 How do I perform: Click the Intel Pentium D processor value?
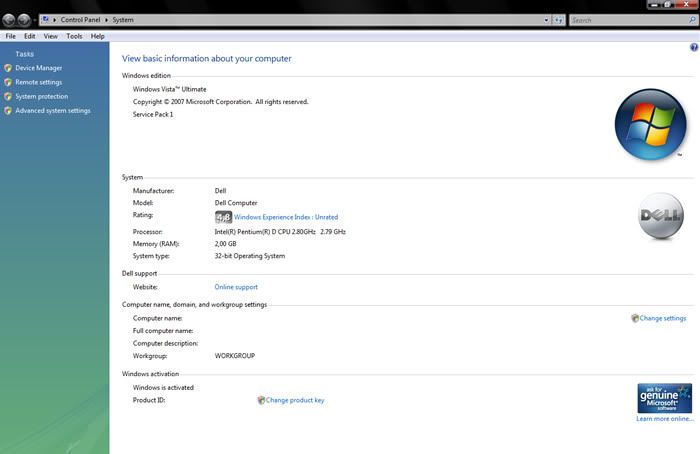click(280, 232)
